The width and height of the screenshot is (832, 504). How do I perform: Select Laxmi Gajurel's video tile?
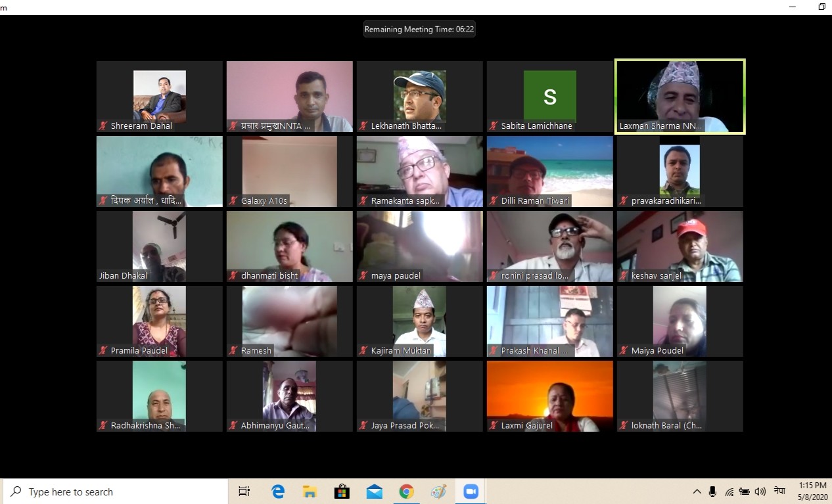549,396
